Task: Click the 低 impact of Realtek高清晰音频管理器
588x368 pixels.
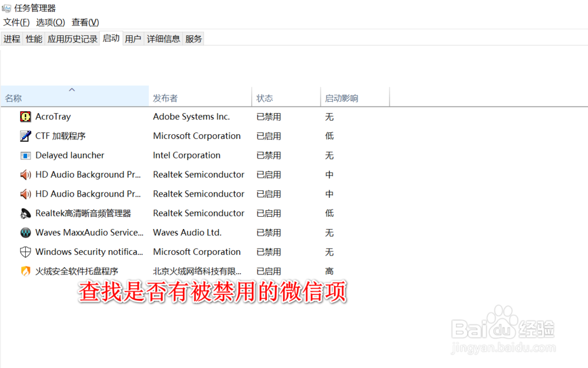Action: 329,213
